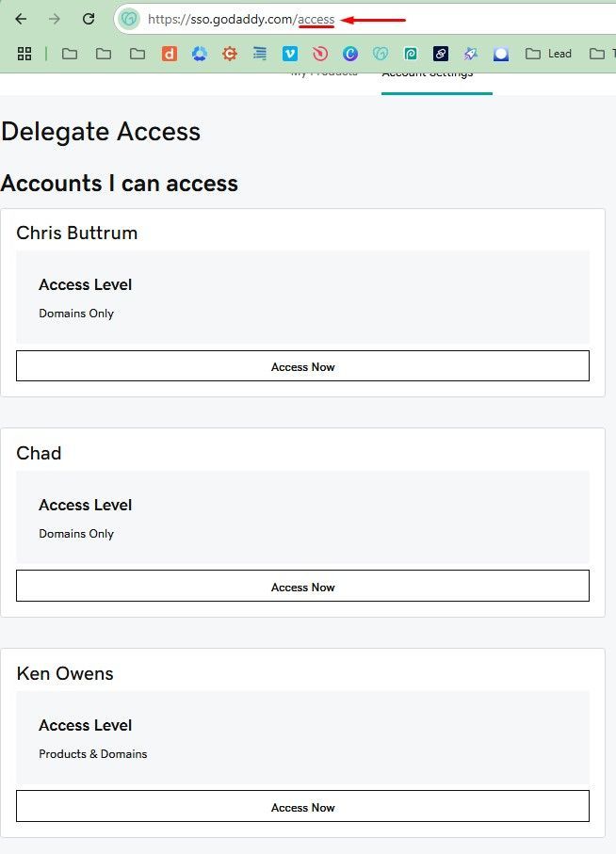Open the dark chain-link bookmark icon

[441, 54]
